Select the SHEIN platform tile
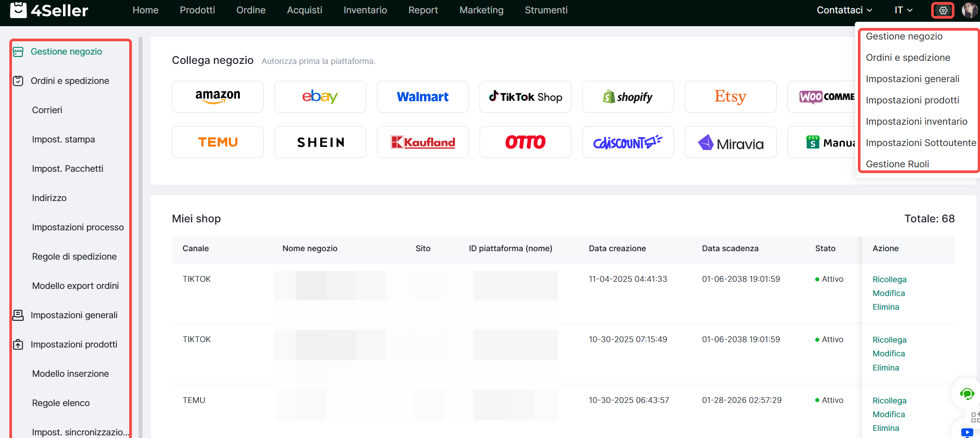Viewport: 980px width, 438px height. 320,142
